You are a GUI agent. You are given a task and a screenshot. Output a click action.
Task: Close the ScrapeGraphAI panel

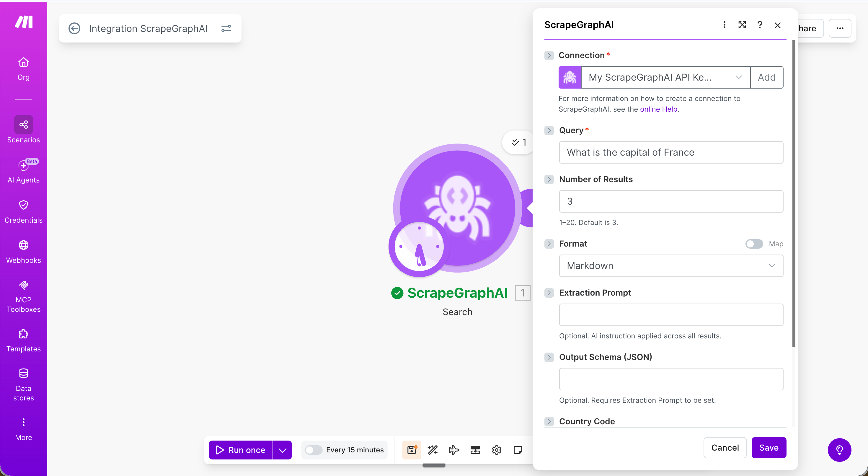coord(778,25)
